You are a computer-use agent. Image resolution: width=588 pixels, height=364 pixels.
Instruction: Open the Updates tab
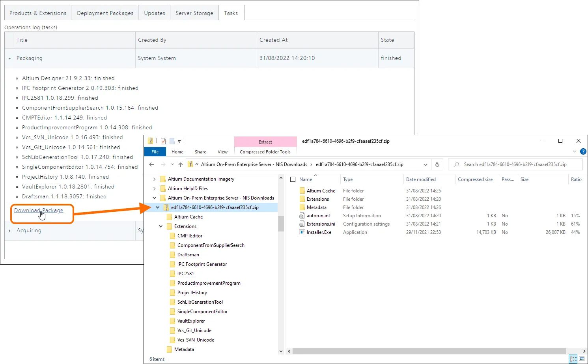point(155,13)
